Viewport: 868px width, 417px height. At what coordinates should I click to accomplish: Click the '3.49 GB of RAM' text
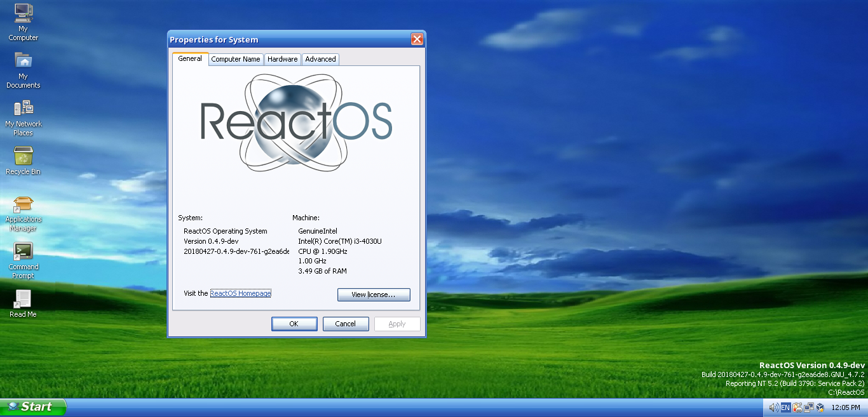[322, 271]
